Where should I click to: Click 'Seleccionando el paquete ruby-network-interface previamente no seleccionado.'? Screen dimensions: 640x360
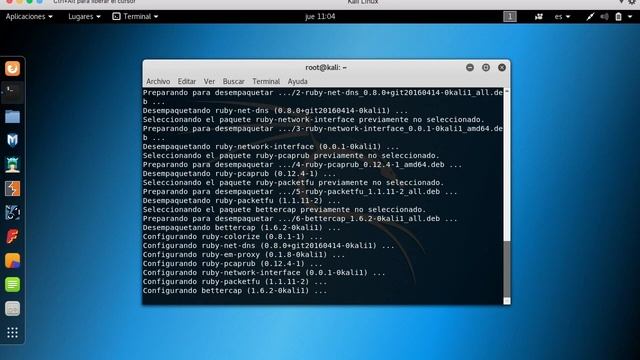[x=313, y=120]
